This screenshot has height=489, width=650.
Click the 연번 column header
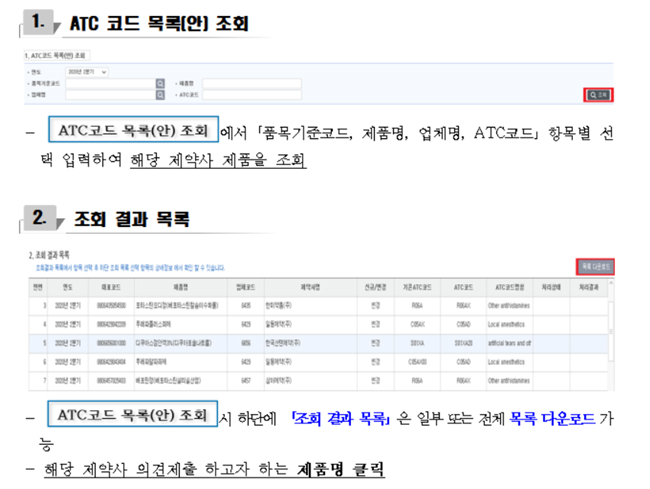click(38, 287)
